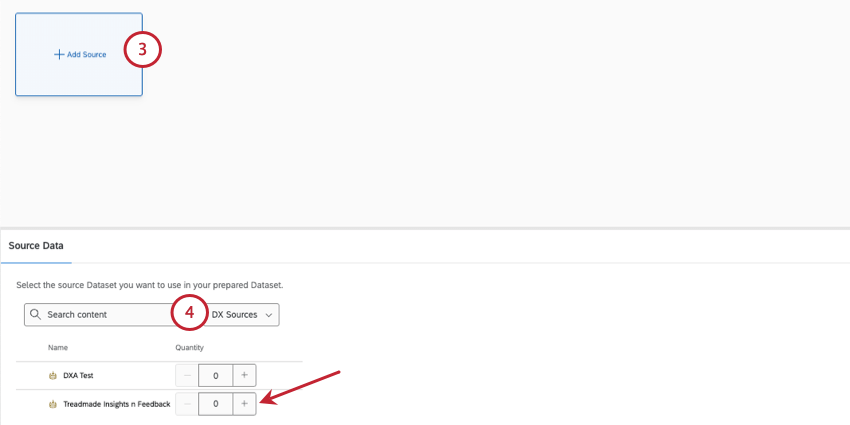Screen dimensions: 850x425
Task: Click the Add Source card
Action: [79, 55]
